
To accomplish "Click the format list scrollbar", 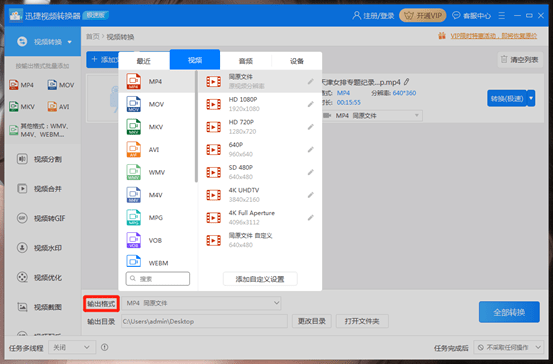I will click(x=196, y=127).
